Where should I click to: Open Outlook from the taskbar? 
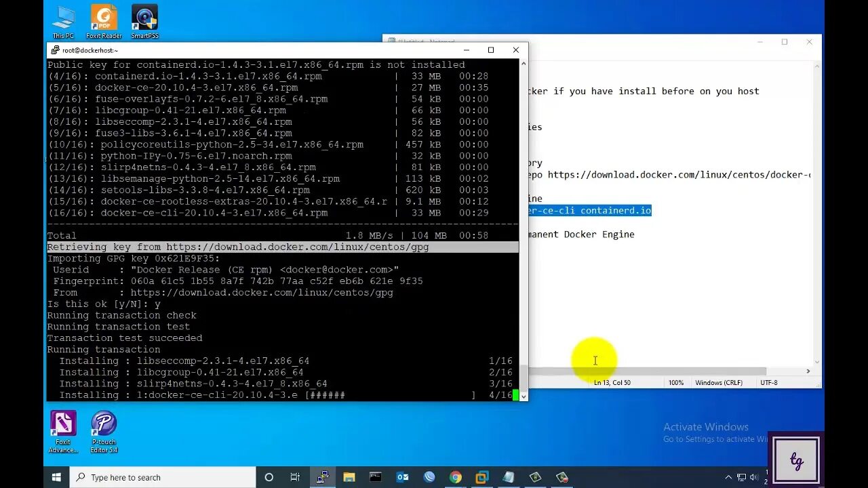click(402, 477)
